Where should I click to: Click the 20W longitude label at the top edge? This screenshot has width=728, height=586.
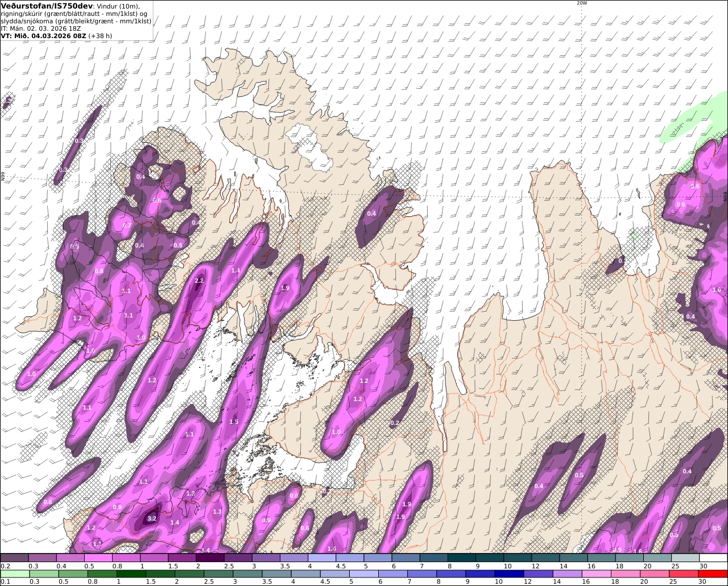pos(581,3)
